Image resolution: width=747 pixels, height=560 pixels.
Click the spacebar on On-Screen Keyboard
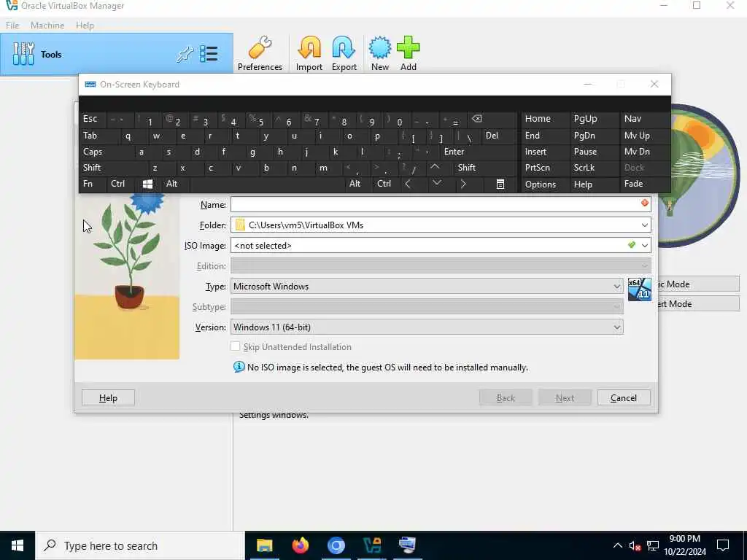[267, 184]
